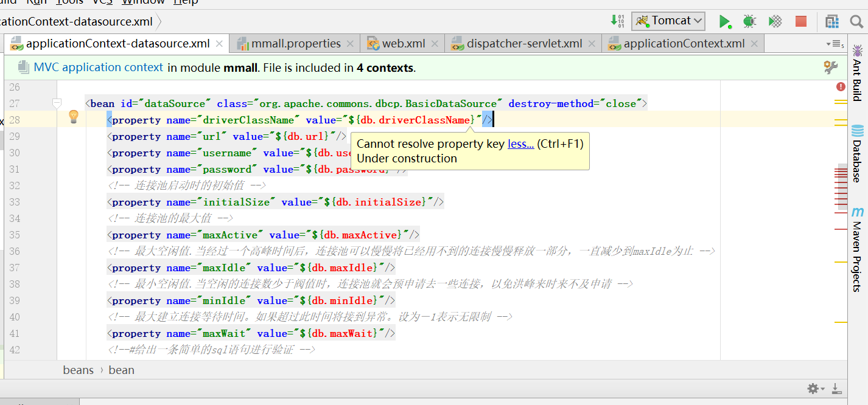Open Project Structure dialog icon
The image size is (868, 405).
click(x=832, y=22)
